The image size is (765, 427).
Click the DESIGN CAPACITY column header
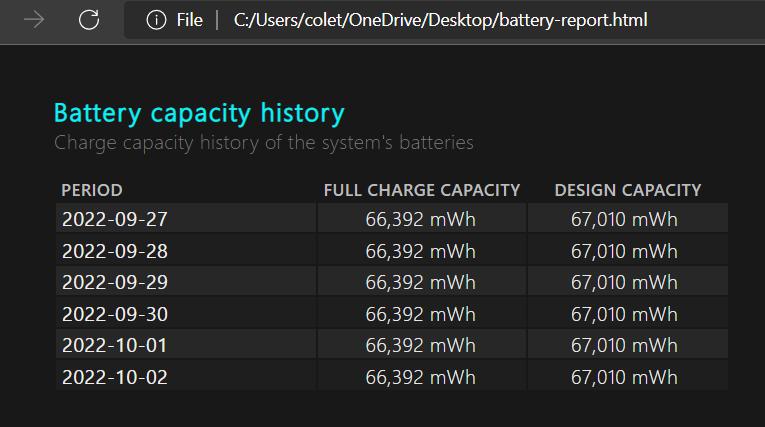(x=627, y=190)
